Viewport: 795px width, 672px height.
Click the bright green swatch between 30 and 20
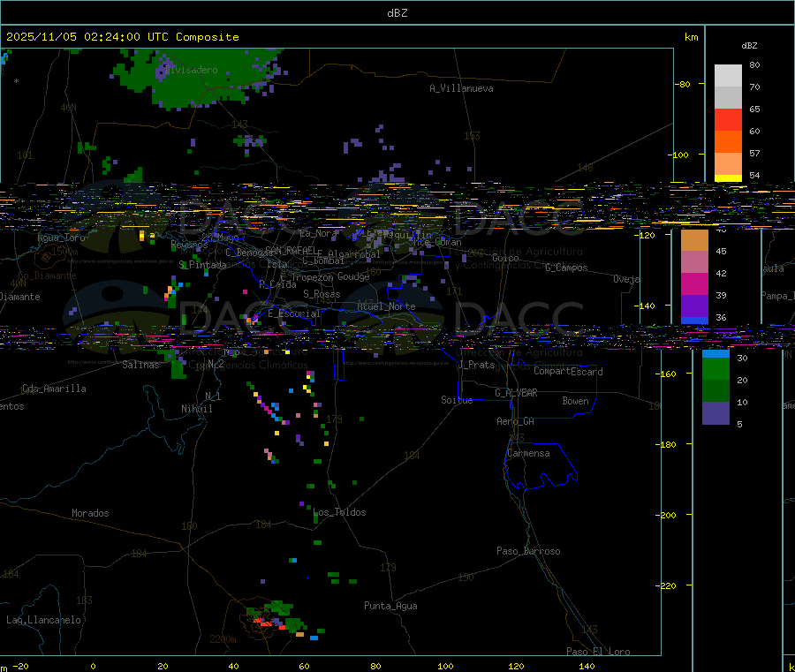coord(715,369)
